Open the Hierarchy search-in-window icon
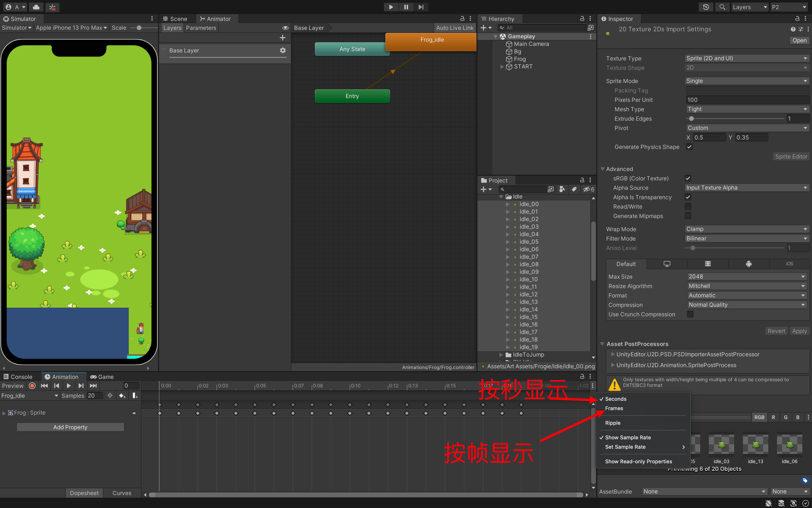This screenshot has width=812, height=508. (x=590, y=28)
